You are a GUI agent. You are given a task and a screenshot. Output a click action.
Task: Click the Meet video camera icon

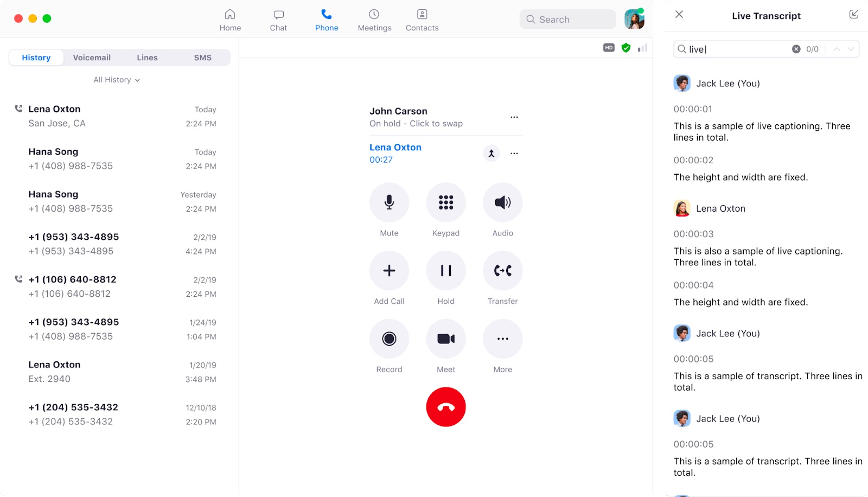[x=446, y=339]
